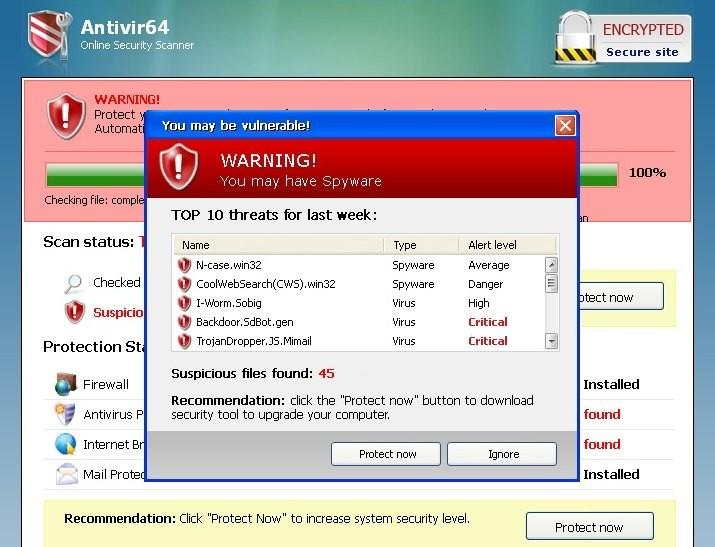Click the 'Online Security Scanner' subtitle
The image size is (715, 547).
pyautogui.click(x=137, y=45)
